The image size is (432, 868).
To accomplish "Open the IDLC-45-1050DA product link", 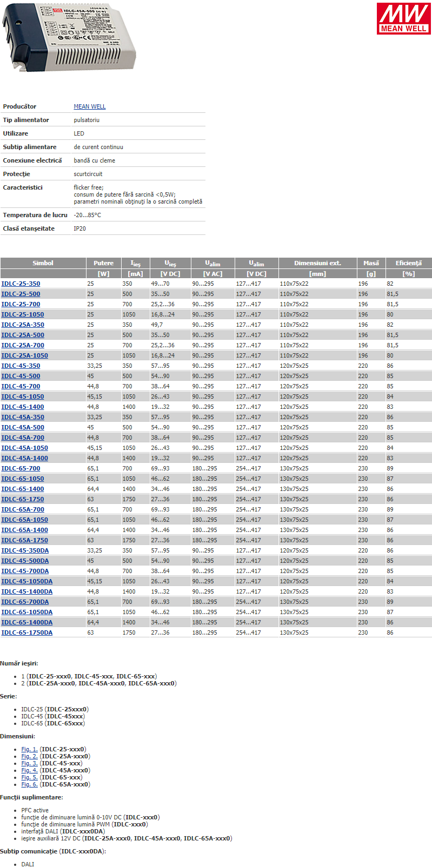I will [x=27, y=581].
